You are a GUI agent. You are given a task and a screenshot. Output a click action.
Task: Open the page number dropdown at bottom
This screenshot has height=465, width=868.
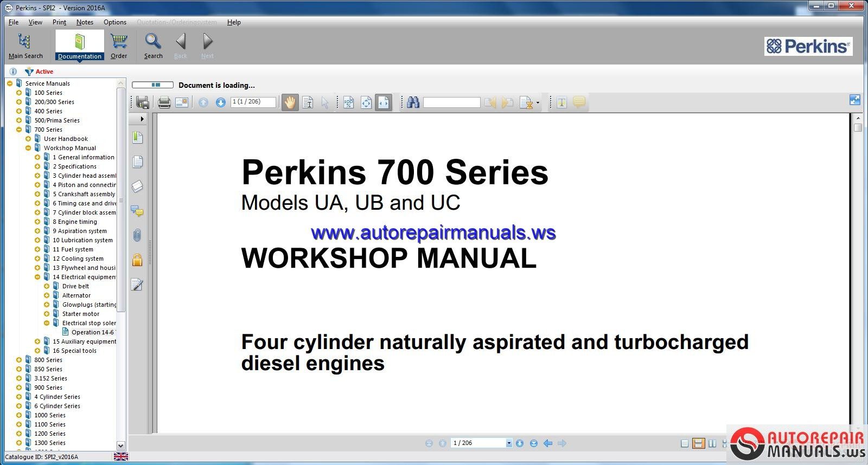click(x=509, y=443)
